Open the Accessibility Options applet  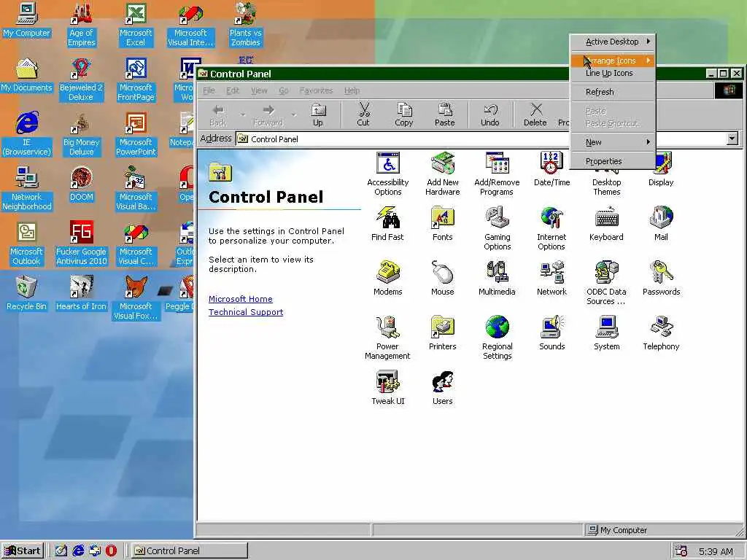(388, 174)
